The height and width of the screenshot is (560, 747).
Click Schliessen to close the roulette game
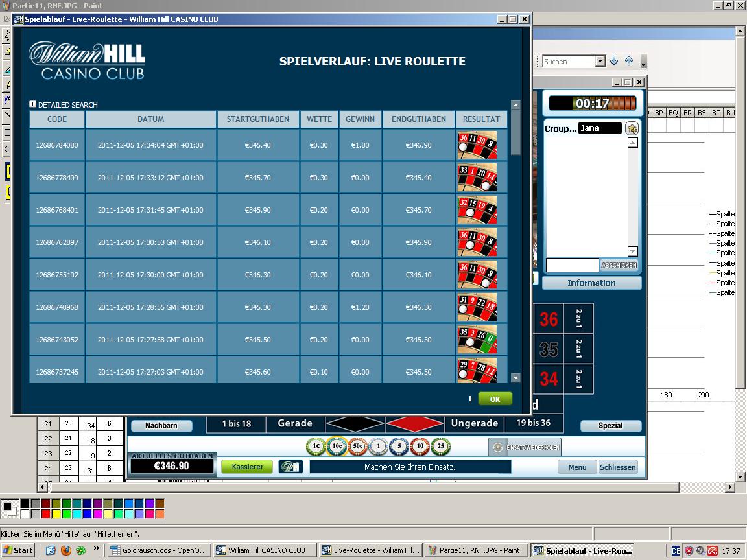pos(617,467)
